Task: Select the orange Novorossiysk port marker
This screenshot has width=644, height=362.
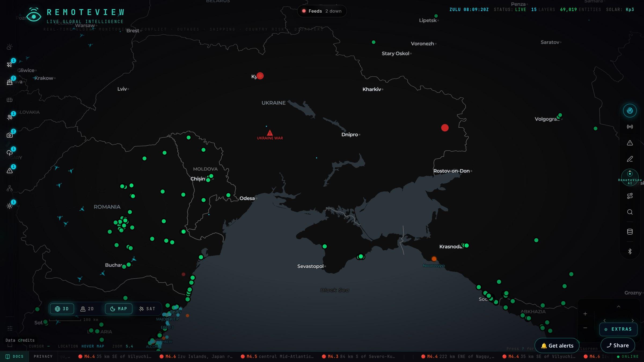Action: coord(434,259)
